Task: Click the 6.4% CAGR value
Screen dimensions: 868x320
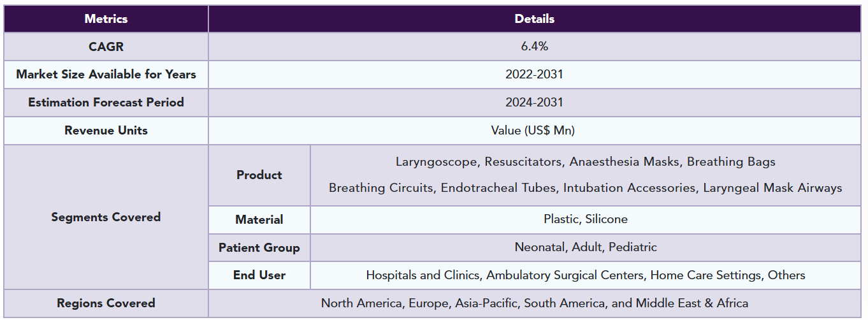Action: point(534,47)
